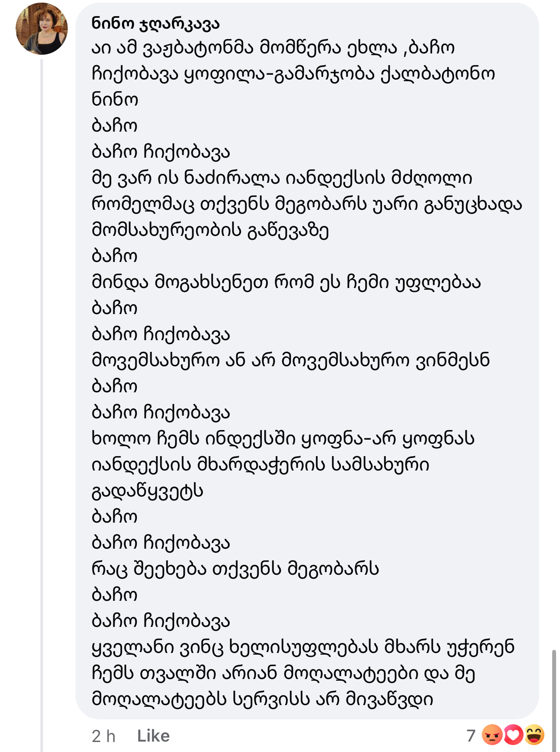Click the vertical thread line under the avatar
This screenshot has width=560, height=752.
pos(42,391)
